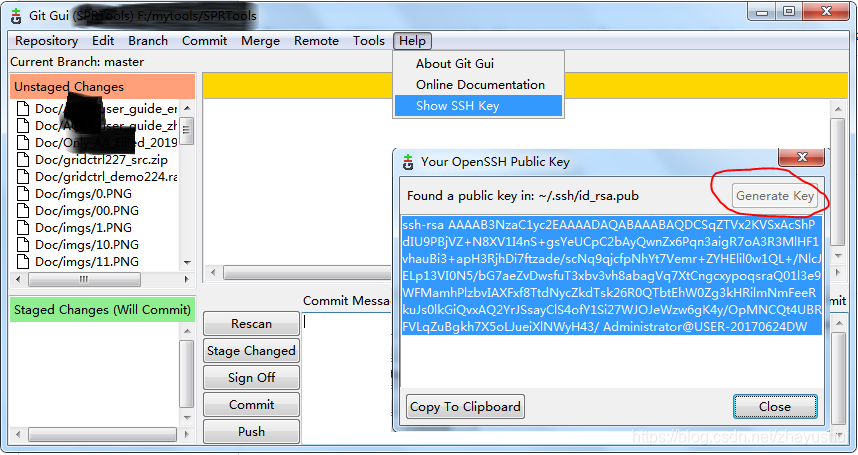This screenshot has width=858, height=455.
Task: Maximize the Git Gui main window
Action: click(789, 11)
